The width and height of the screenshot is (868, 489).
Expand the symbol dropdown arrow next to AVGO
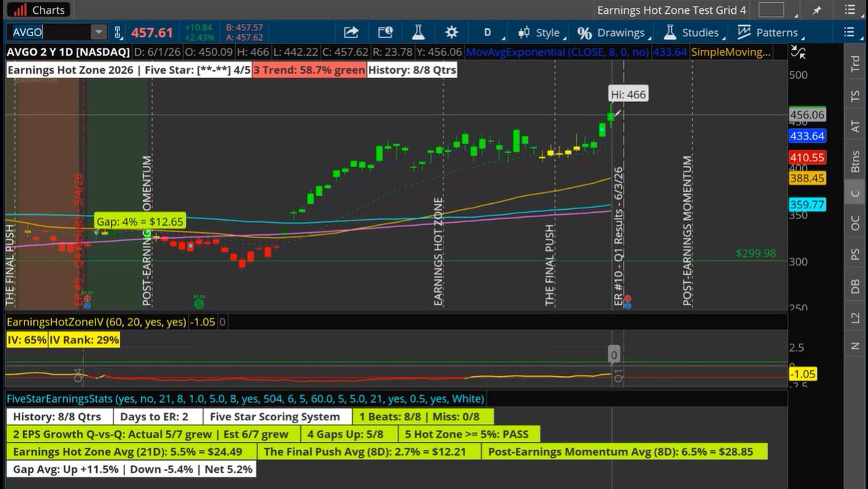98,33
